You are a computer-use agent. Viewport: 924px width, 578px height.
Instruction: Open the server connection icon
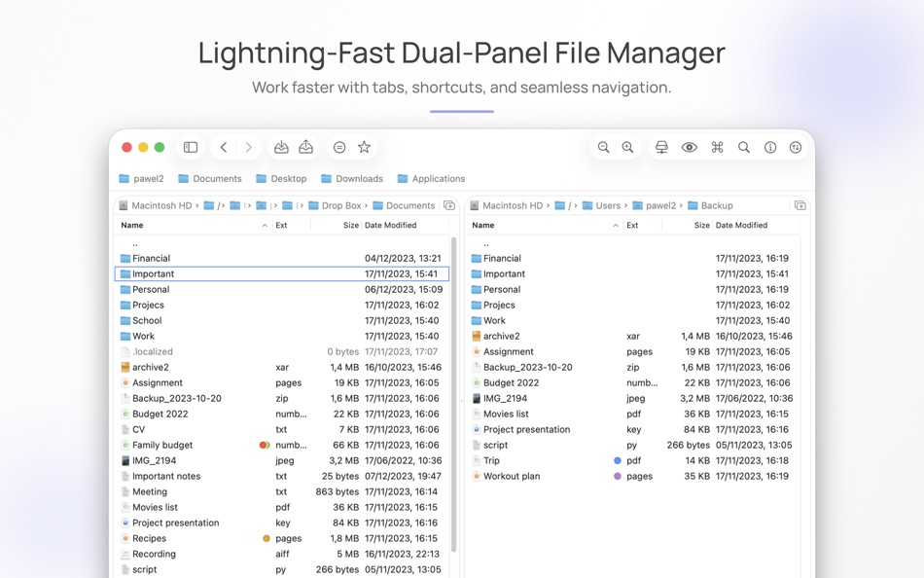tap(661, 148)
